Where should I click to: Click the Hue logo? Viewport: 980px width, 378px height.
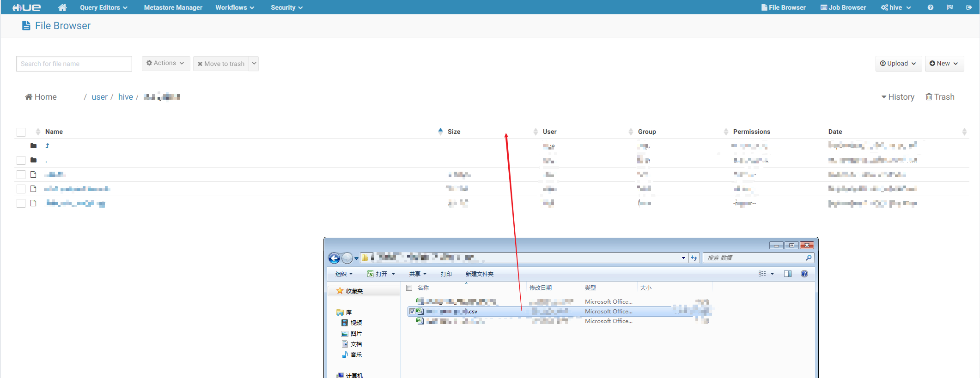[26, 7]
